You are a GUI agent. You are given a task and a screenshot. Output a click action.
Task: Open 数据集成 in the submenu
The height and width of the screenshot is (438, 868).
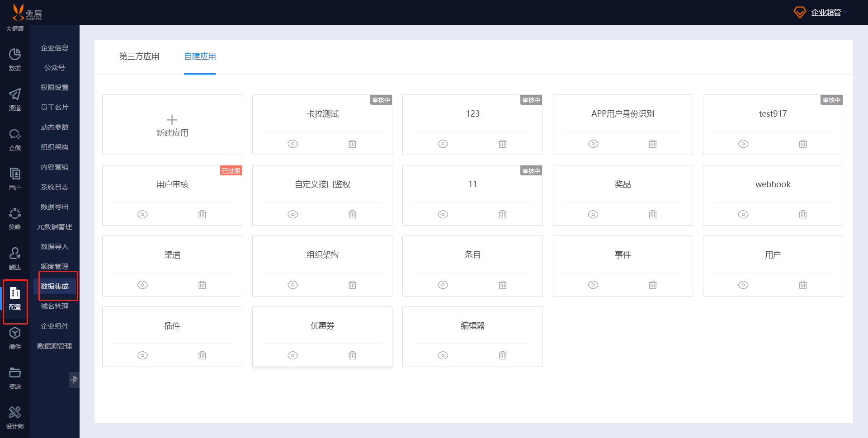[55, 286]
